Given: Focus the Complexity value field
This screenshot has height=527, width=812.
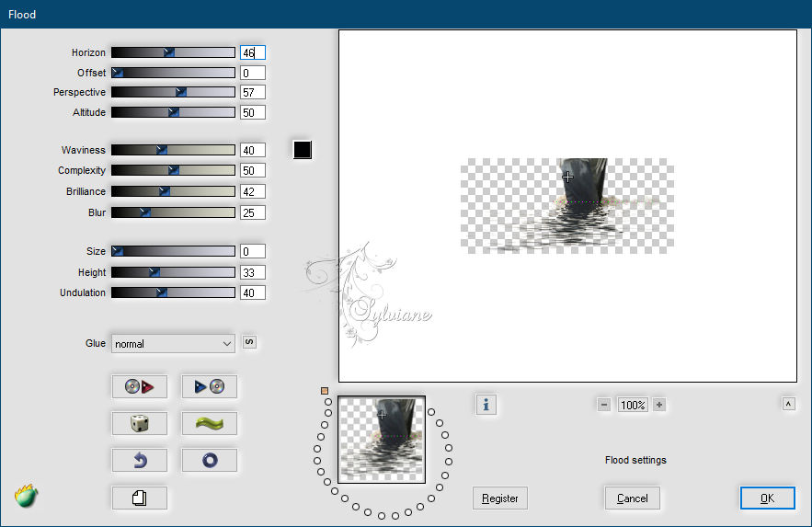Looking at the screenshot, I should pos(253,170).
